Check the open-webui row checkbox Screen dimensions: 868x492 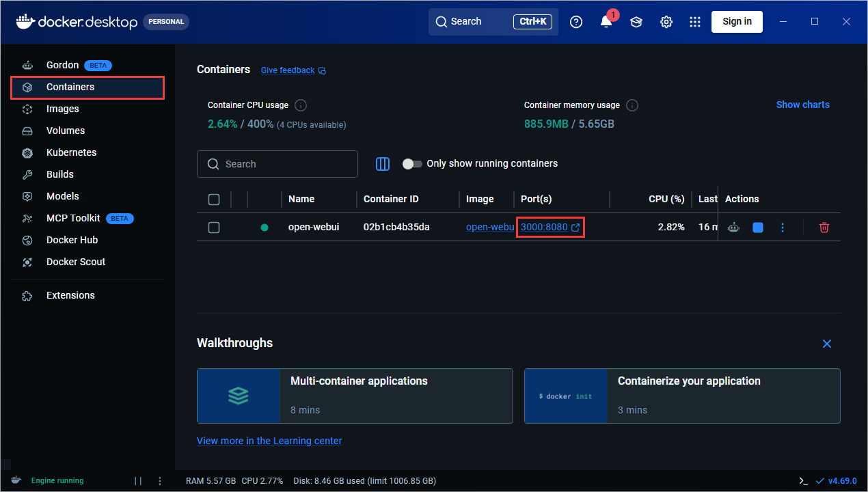point(214,228)
